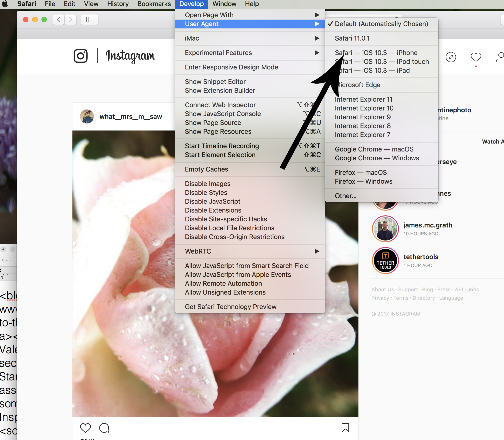Go forward with Safari's forward arrow
504x440 pixels.
pos(70,19)
